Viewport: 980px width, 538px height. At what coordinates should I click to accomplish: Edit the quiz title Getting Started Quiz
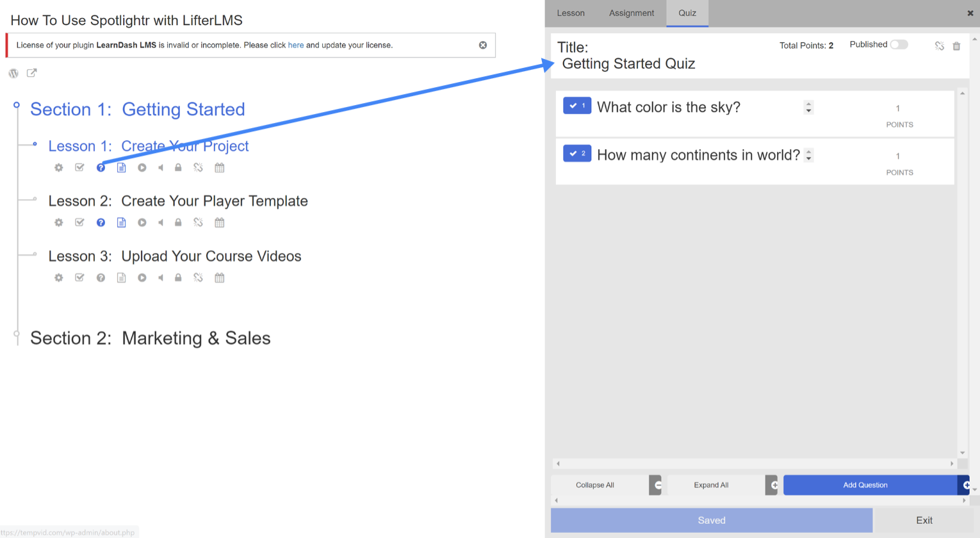(628, 63)
